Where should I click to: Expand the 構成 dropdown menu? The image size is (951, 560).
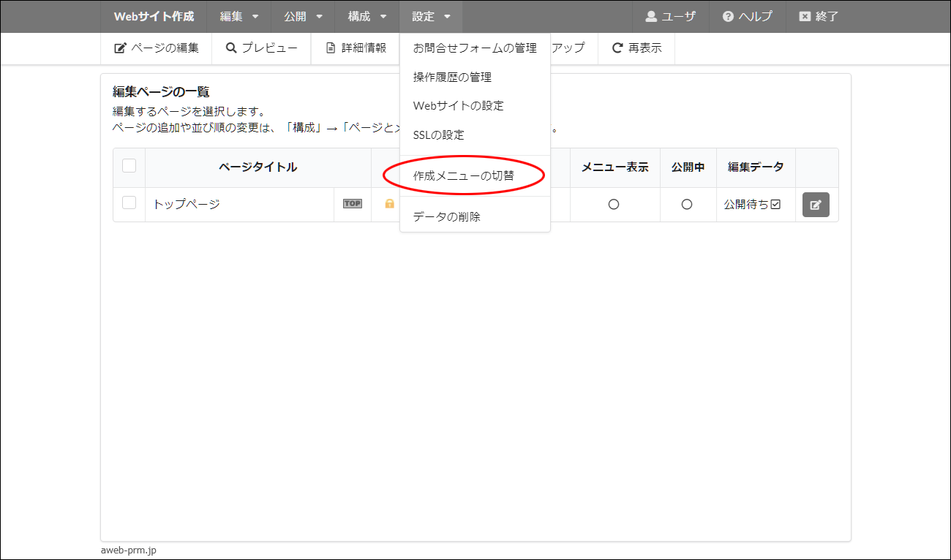(x=367, y=16)
